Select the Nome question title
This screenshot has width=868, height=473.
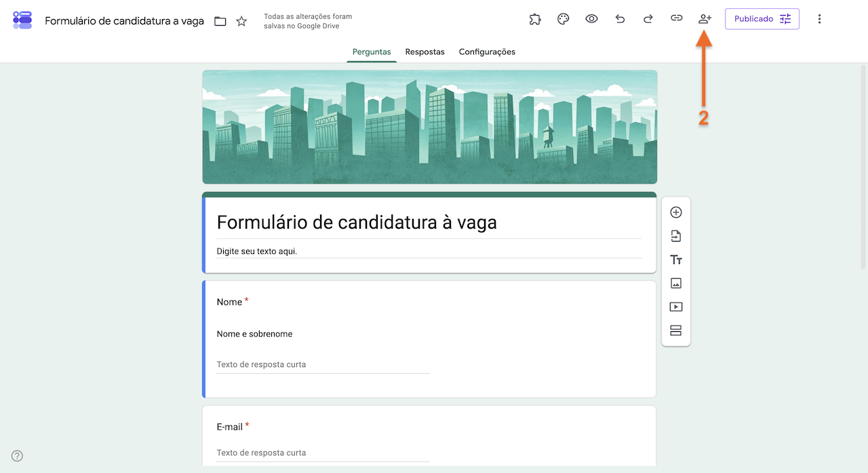(229, 302)
